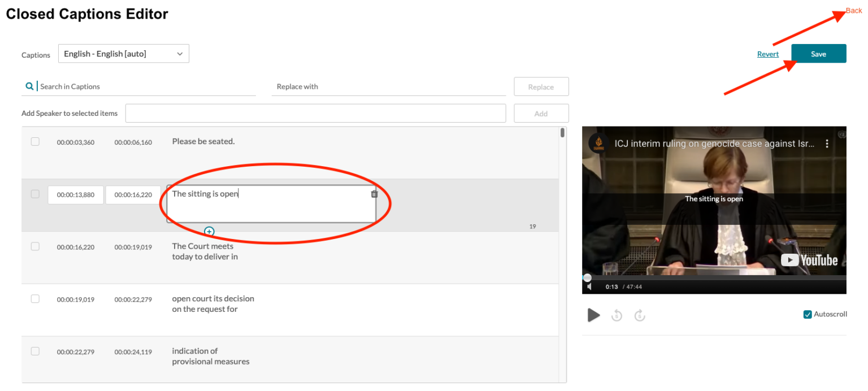The width and height of the screenshot is (868, 391).
Task: Click the Back link at top right
Action: click(x=853, y=10)
